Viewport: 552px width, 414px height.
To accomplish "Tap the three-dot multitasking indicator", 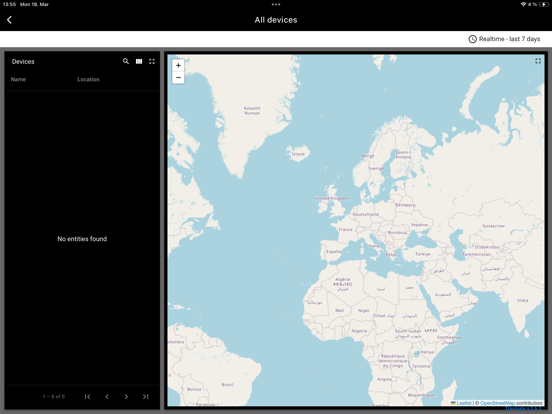I will coord(276,5).
